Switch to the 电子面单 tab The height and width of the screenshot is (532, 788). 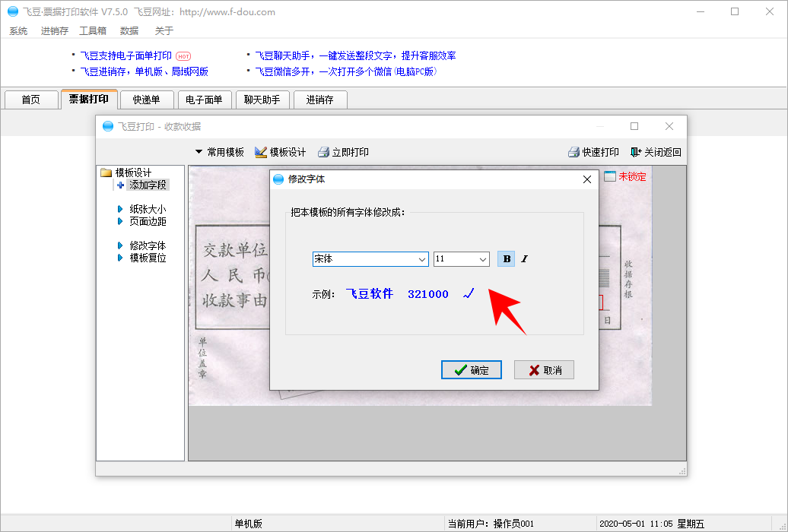coord(204,100)
